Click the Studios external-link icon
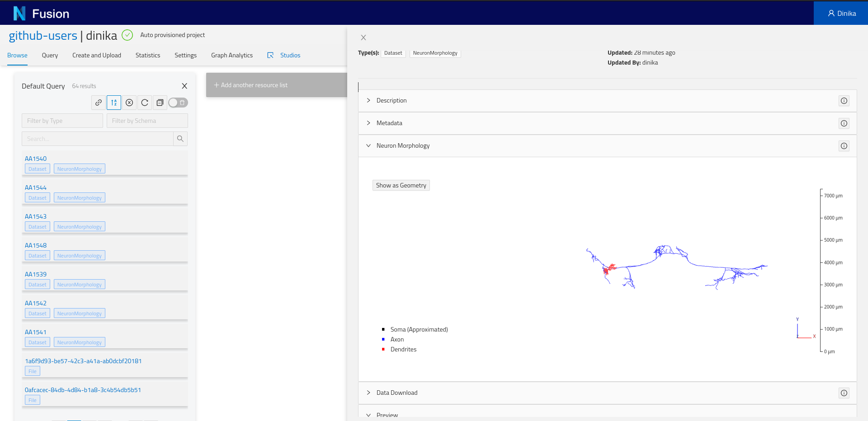Image resolution: width=868 pixels, height=421 pixels. [270, 55]
